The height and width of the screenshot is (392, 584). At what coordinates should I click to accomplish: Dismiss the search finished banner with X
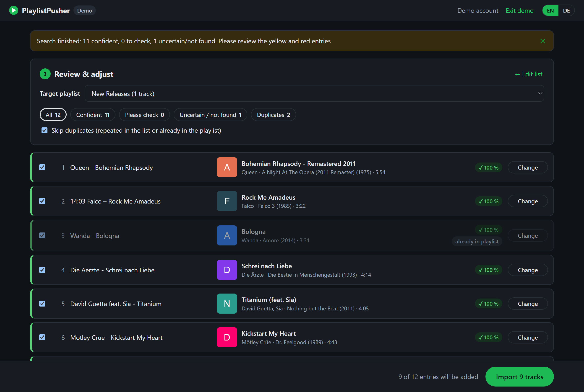tap(542, 41)
